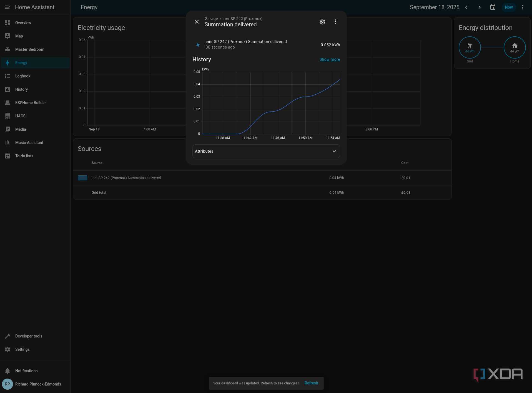
Task: Click the Grid total row label
Action: (x=99, y=193)
